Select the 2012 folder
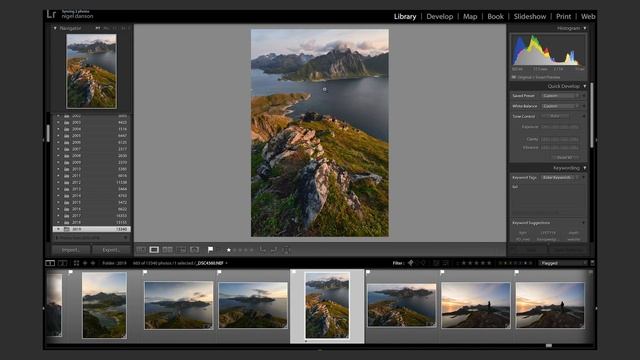Screen dimensions: 640x360 tap(92, 182)
